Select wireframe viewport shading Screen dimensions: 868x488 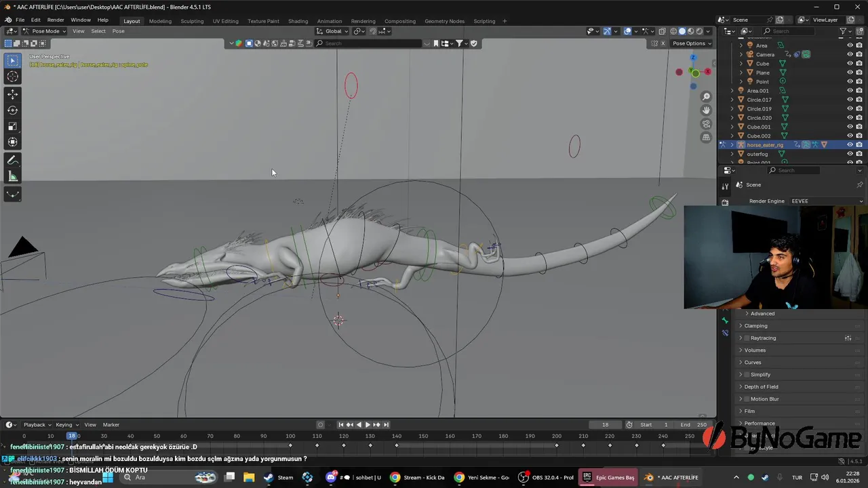(673, 31)
